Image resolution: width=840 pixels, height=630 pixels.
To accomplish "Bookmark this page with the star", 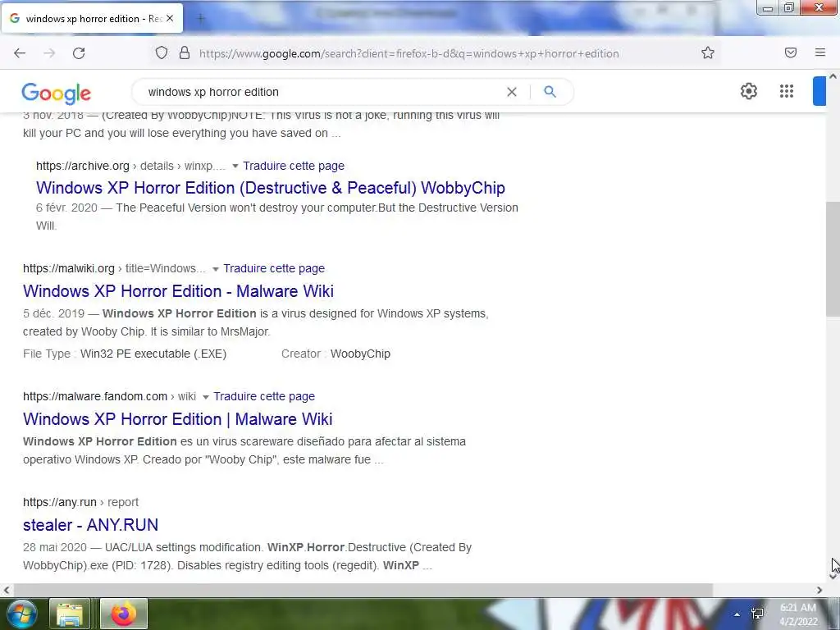I will coord(708,52).
